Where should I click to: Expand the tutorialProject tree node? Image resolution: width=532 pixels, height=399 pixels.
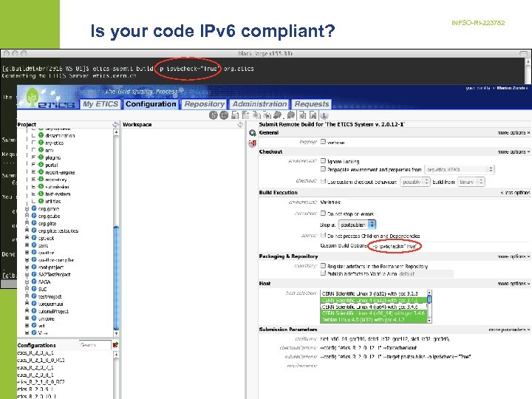coord(27,311)
